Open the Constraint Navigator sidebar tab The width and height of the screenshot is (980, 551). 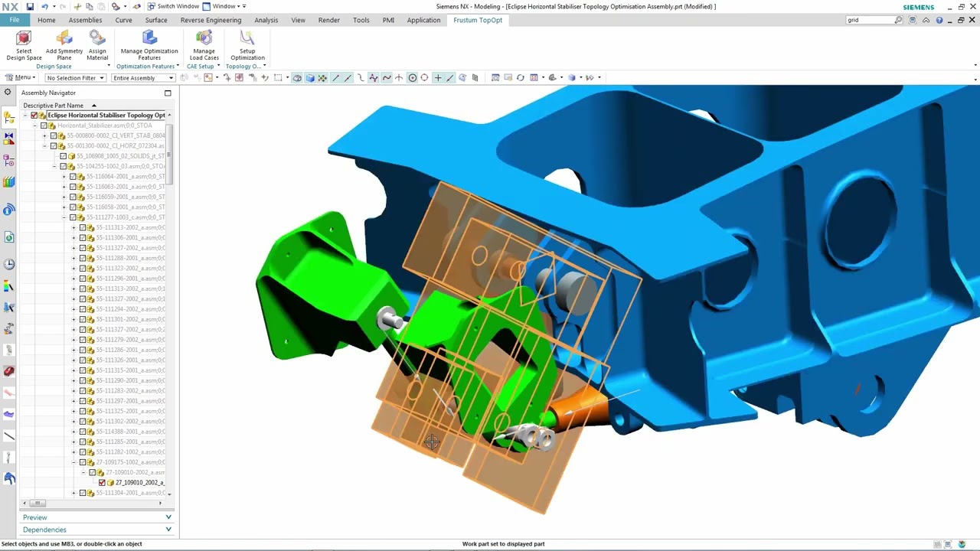(9, 139)
